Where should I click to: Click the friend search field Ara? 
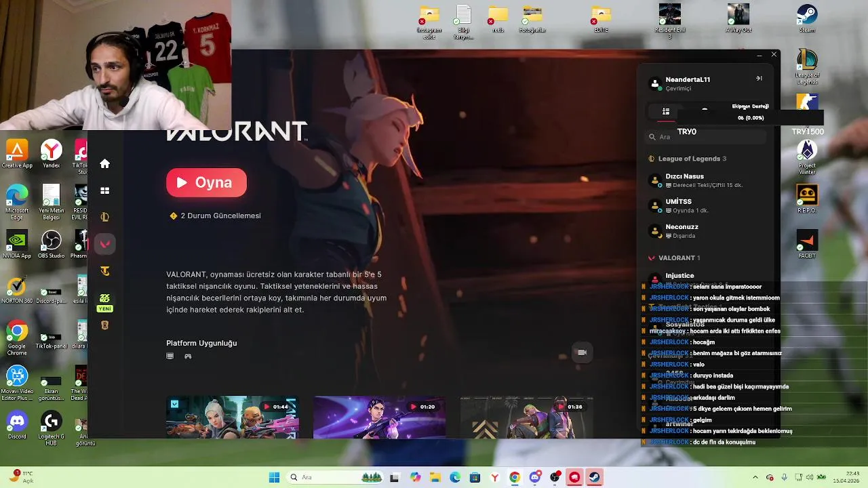click(x=705, y=137)
